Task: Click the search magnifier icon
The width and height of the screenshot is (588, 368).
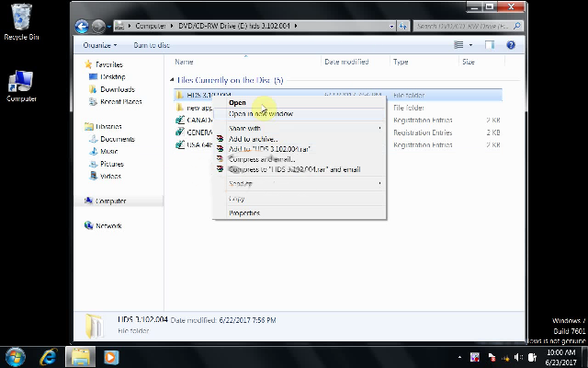Action: [517, 26]
